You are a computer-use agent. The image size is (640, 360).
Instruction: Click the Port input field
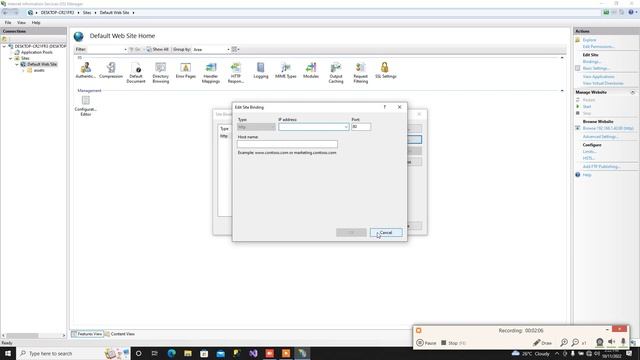click(x=361, y=127)
